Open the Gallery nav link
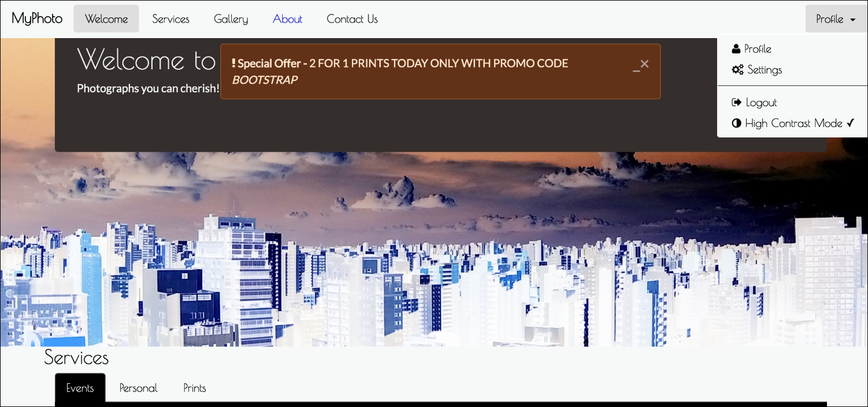Viewport: 868px width, 407px height. click(x=231, y=18)
